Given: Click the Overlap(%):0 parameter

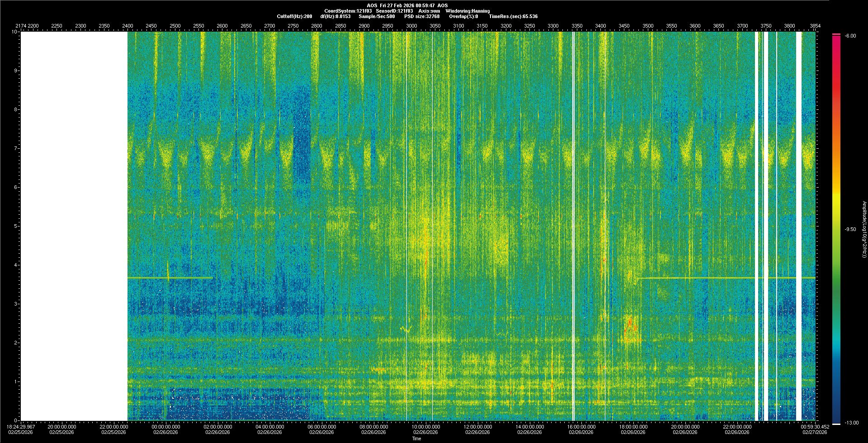Looking at the screenshot, I should pos(463,16).
